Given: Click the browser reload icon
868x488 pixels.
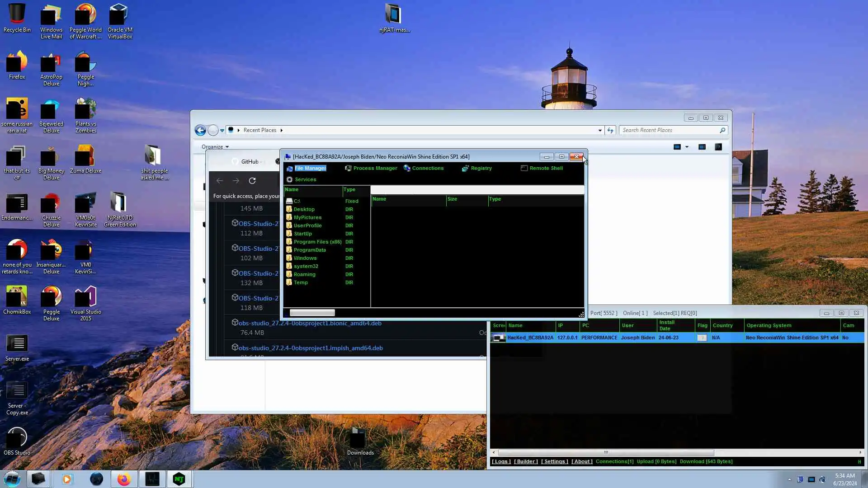Looking at the screenshot, I should 252,181.
